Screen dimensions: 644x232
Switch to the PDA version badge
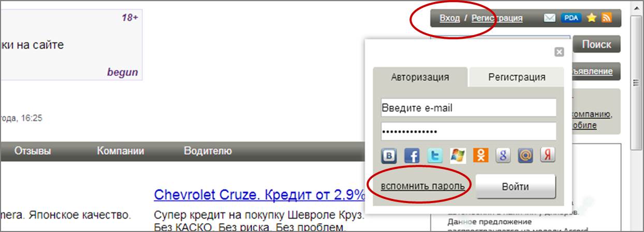coord(572,18)
